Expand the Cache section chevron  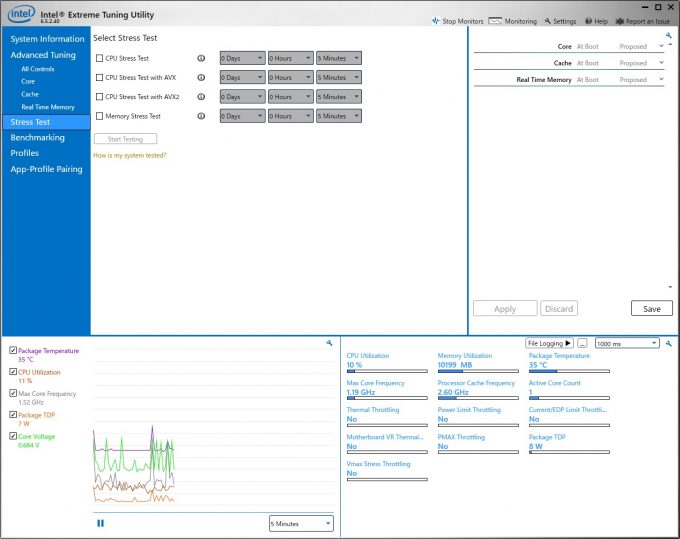point(661,62)
